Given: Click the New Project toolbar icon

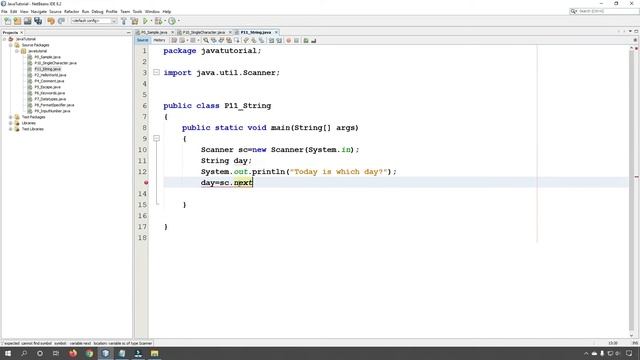Looking at the screenshot, I should 17,21.
